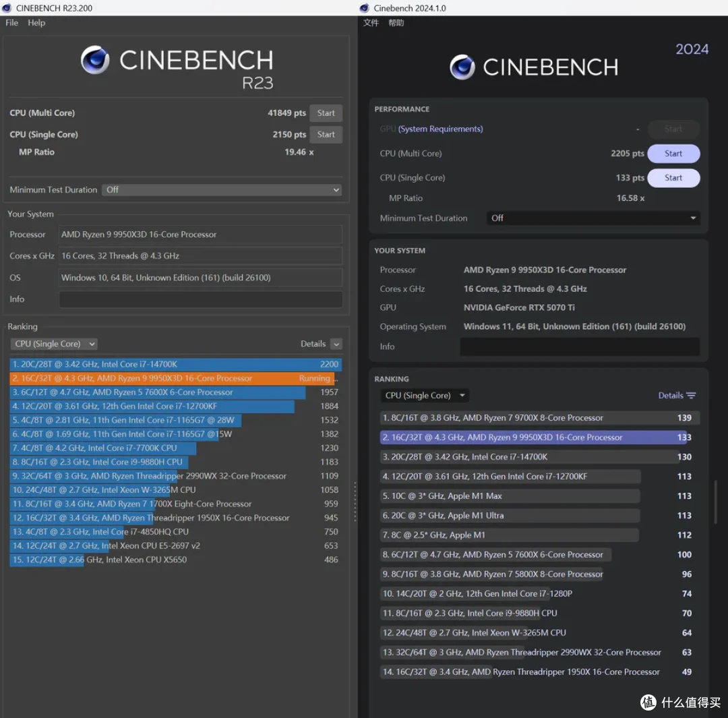This screenshot has width=728, height=718.
Task: Expand R23 Minimum Test Duration dropdown
Action: coord(222,190)
